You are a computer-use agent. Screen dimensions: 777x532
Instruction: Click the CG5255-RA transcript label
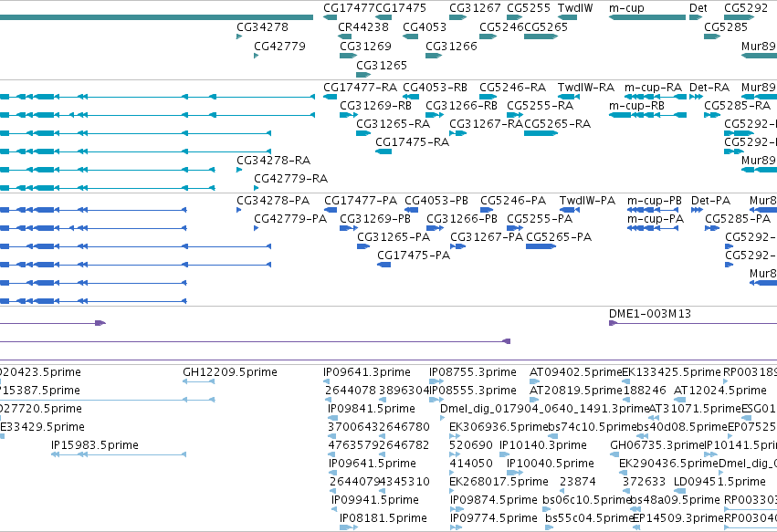point(541,106)
